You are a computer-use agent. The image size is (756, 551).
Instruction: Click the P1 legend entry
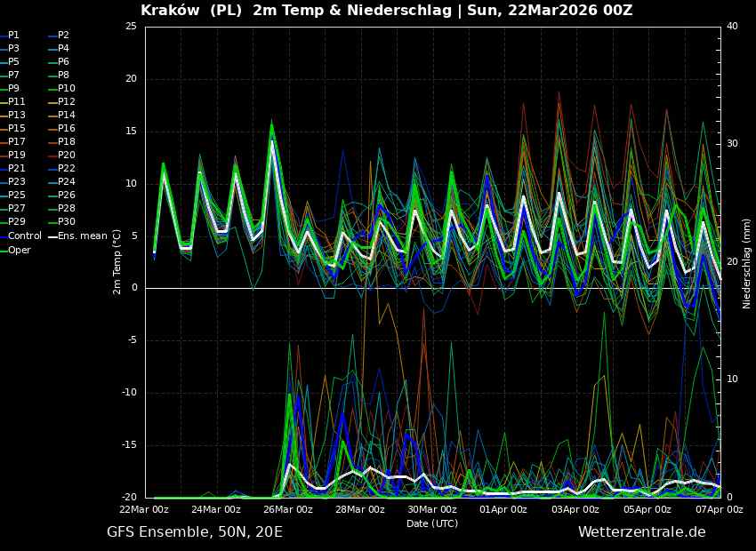(x=10, y=36)
